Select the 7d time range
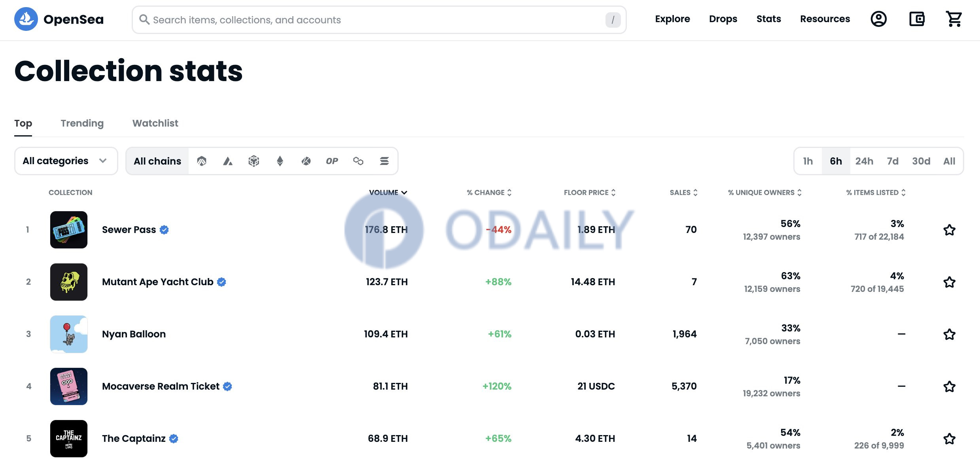 tap(893, 161)
